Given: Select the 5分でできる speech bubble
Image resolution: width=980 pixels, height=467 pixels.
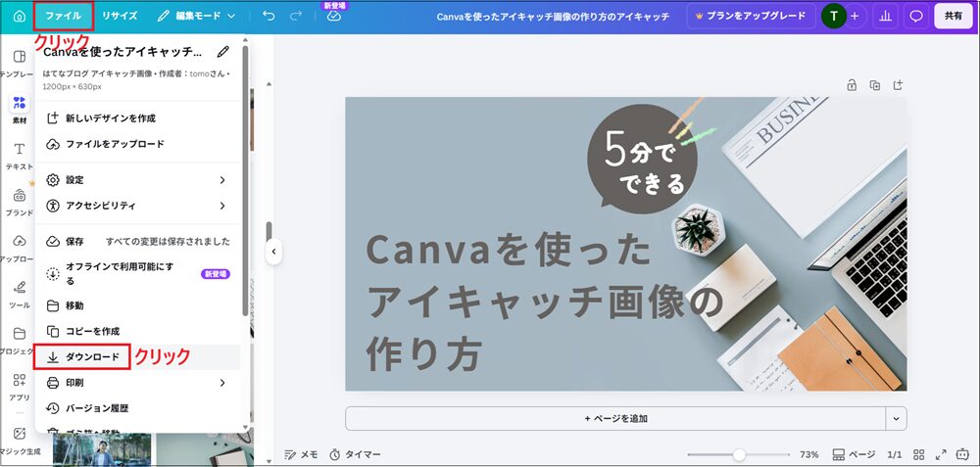Looking at the screenshot, I should (642, 160).
